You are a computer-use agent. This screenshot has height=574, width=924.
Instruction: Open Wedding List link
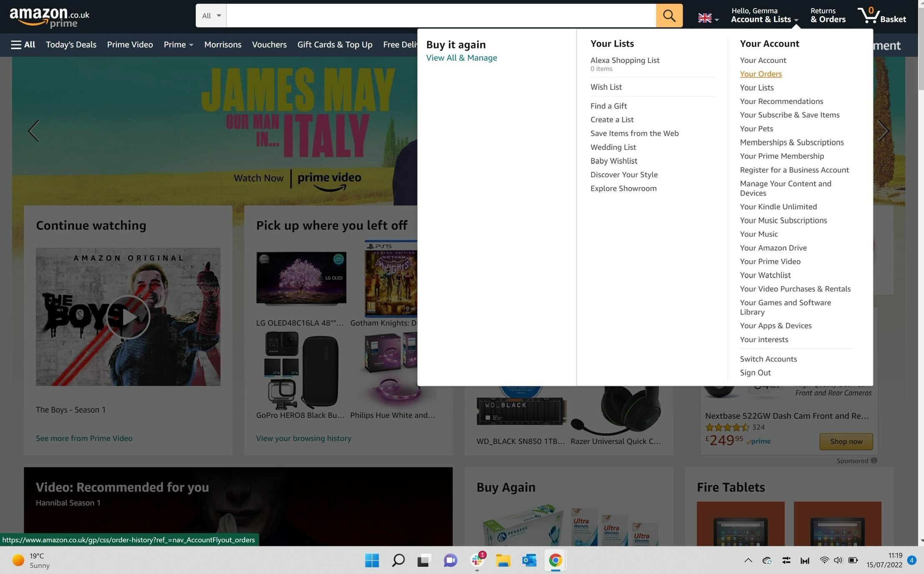coord(613,147)
